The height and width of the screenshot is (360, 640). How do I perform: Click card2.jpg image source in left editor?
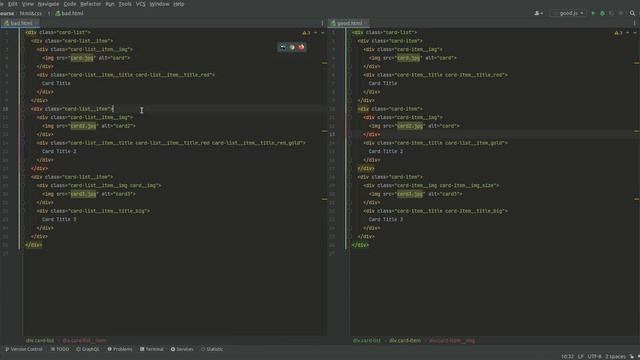coord(83,126)
